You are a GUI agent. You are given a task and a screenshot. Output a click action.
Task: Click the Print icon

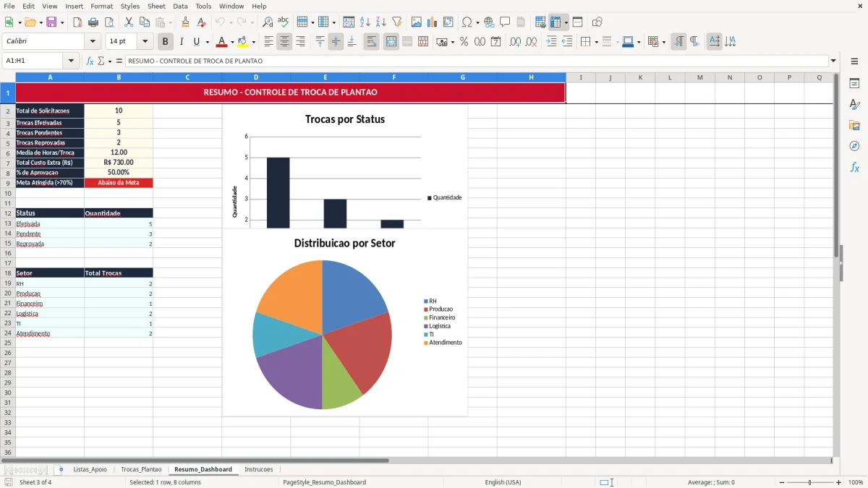93,22
